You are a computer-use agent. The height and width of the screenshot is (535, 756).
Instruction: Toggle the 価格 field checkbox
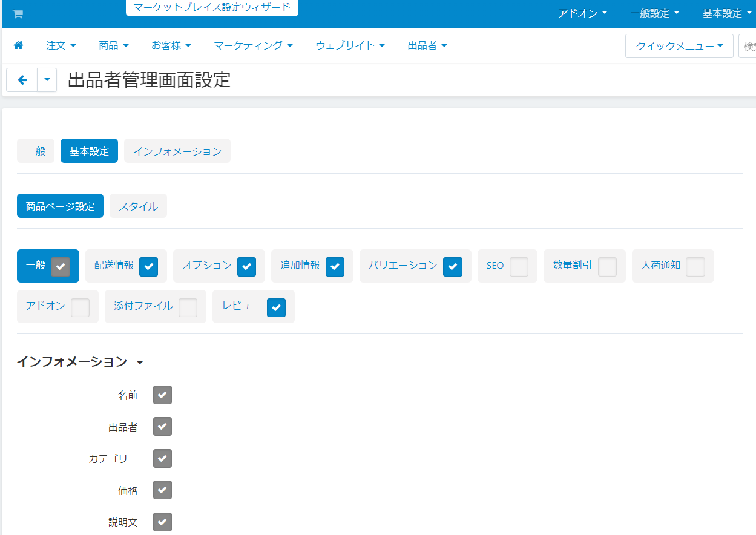pyautogui.click(x=162, y=490)
